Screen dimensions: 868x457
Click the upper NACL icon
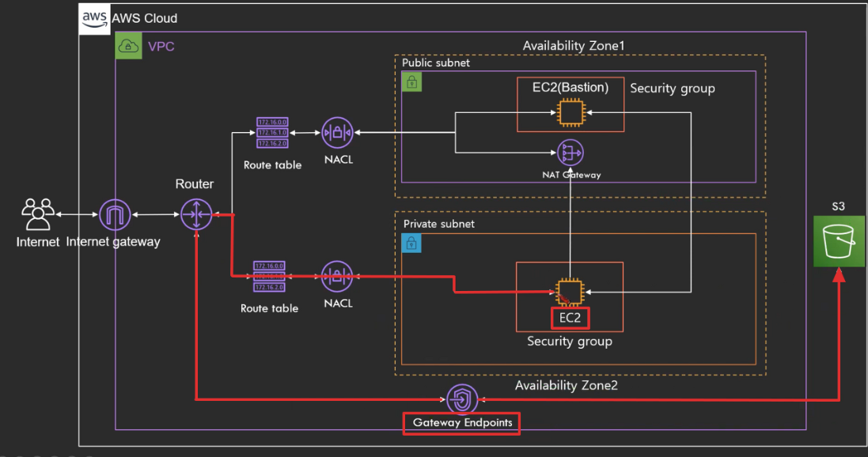(x=338, y=133)
